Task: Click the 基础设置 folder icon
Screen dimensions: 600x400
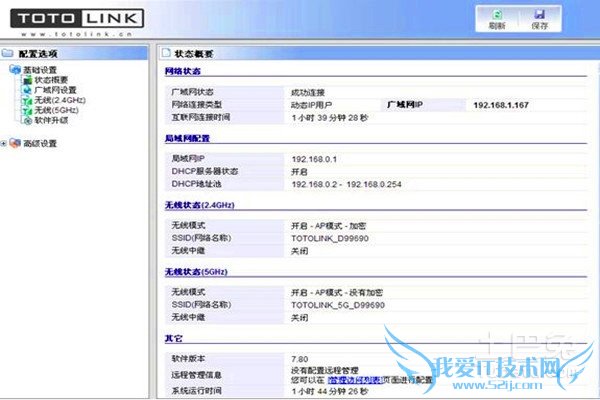Action: tap(14, 69)
